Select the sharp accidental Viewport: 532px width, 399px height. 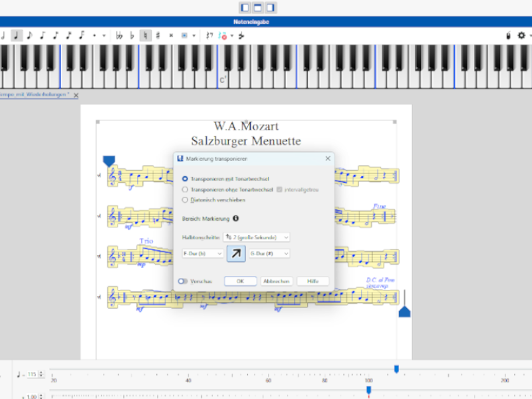tap(158, 35)
